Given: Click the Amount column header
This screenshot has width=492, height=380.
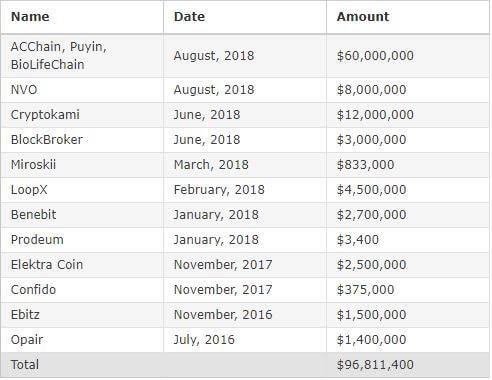Looking at the screenshot, I should [x=363, y=17].
